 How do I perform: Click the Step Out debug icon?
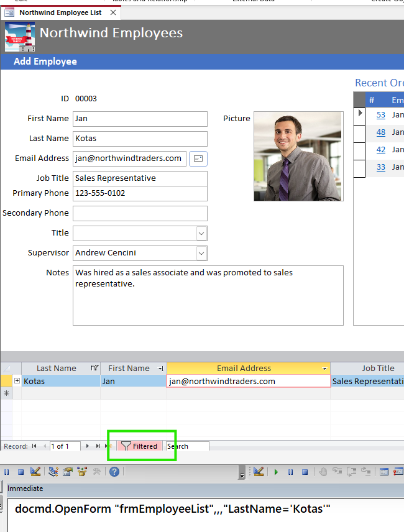tap(365, 471)
